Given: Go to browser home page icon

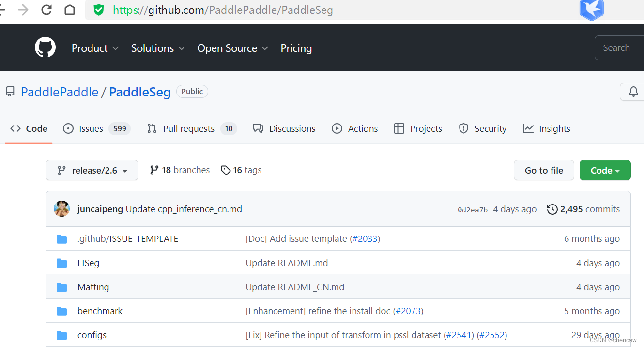Looking at the screenshot, I should (70, 10).
